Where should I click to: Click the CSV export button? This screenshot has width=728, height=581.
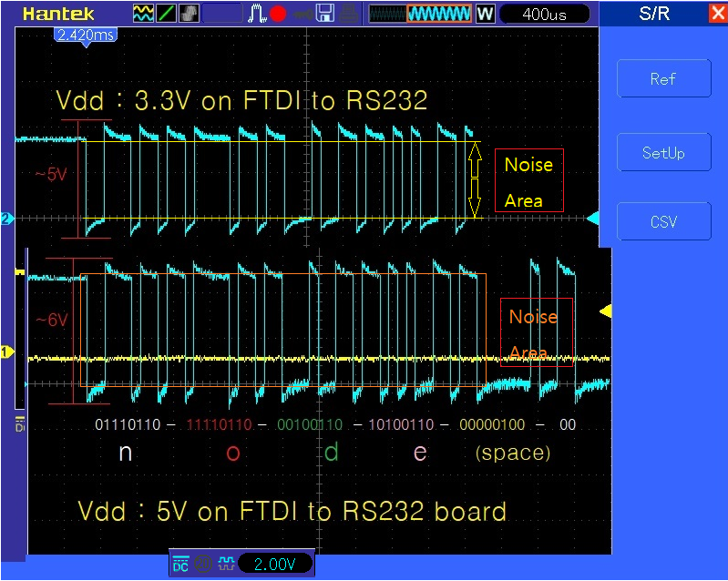663,221
